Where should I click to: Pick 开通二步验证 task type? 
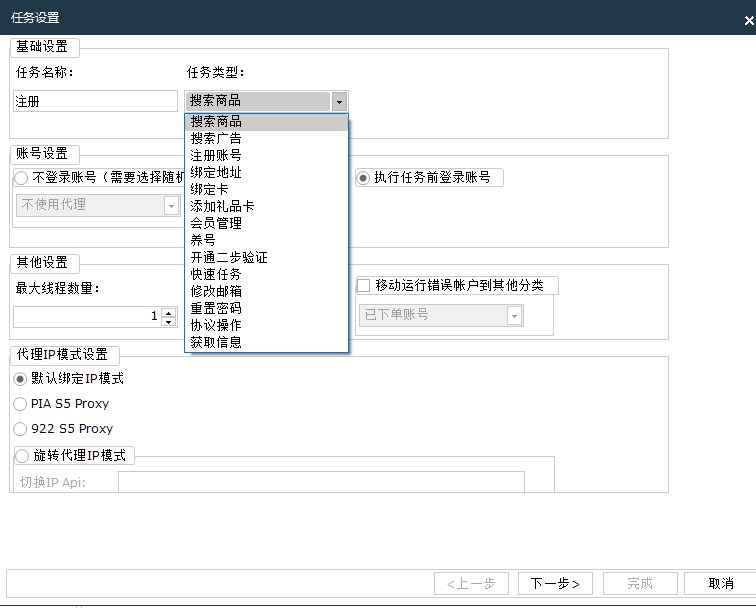(x=266, y=257)
